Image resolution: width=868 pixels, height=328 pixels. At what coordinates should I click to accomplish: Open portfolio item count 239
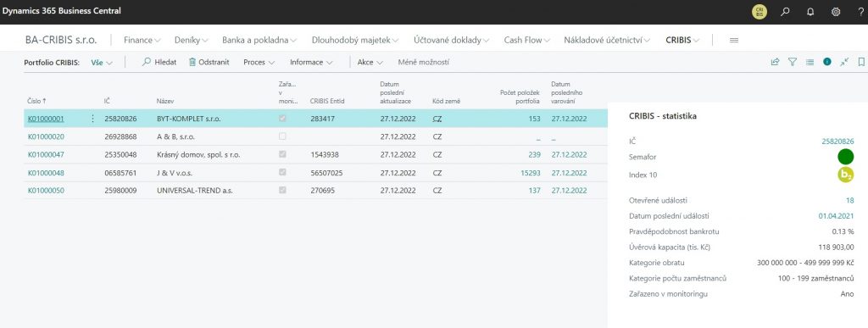tap(534, 155)
